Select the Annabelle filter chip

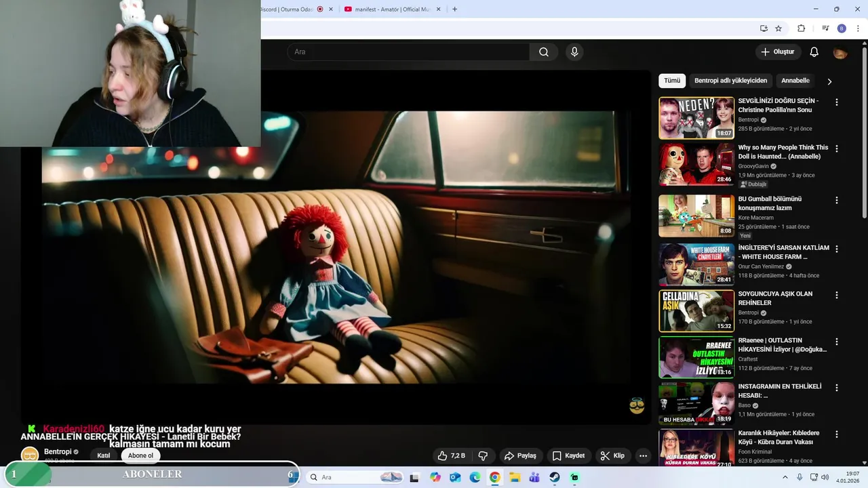pyautogui.click(x=795, y=81)
